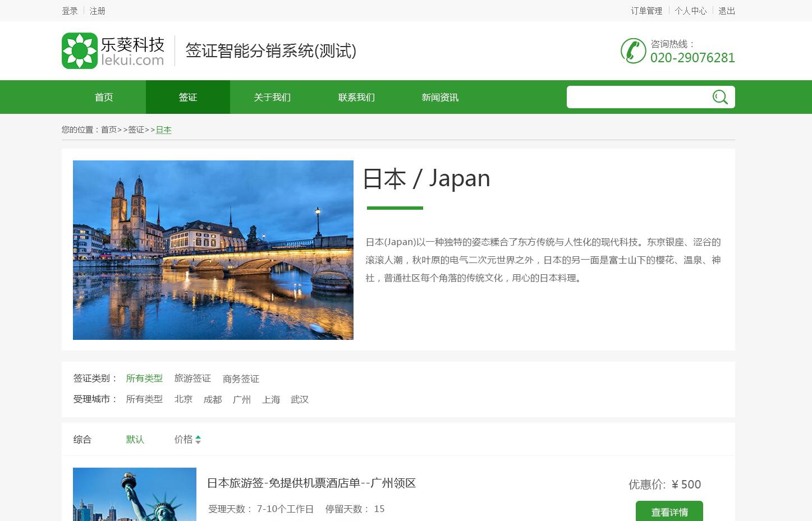
Task: Click the search magnifier icon
Action: 720,96
